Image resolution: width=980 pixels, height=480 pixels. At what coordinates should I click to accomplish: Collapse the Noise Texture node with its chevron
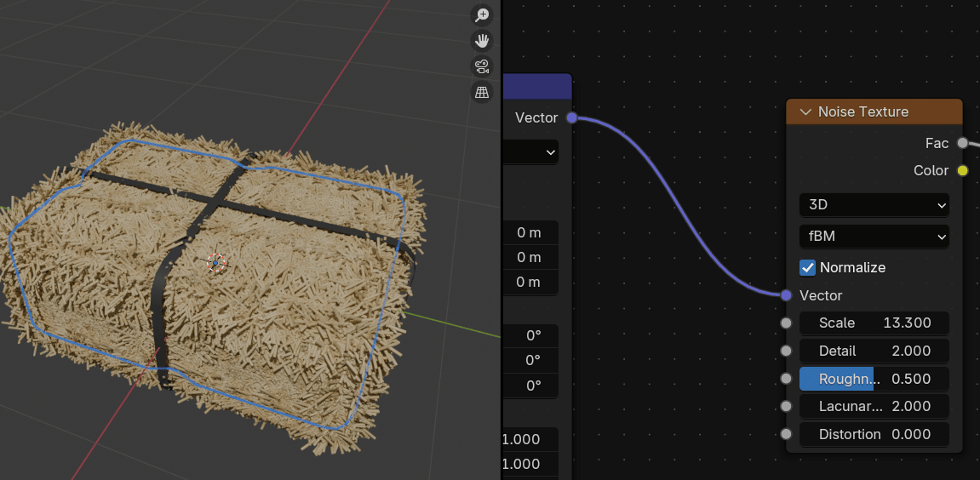pyautogui.click(x=805, y=112)
